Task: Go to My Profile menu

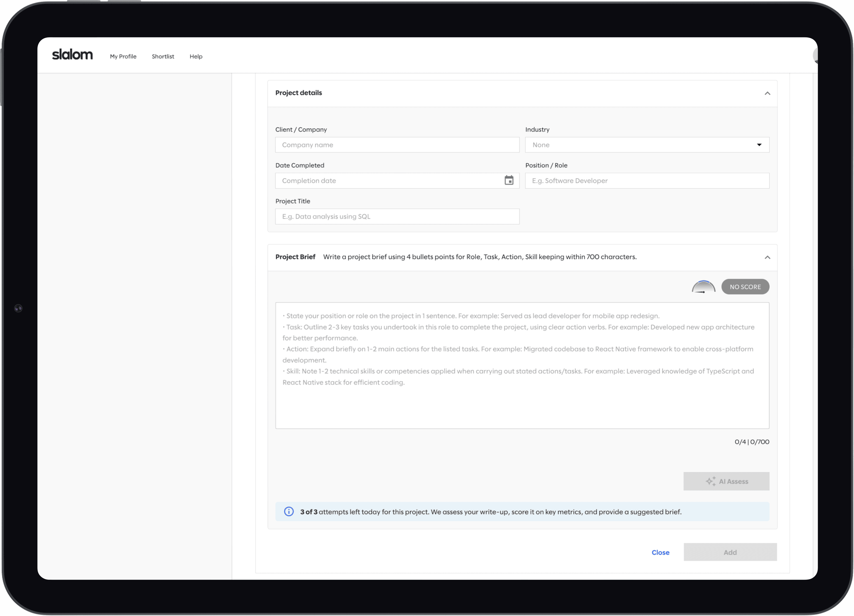Action: [x=123, y=57]
